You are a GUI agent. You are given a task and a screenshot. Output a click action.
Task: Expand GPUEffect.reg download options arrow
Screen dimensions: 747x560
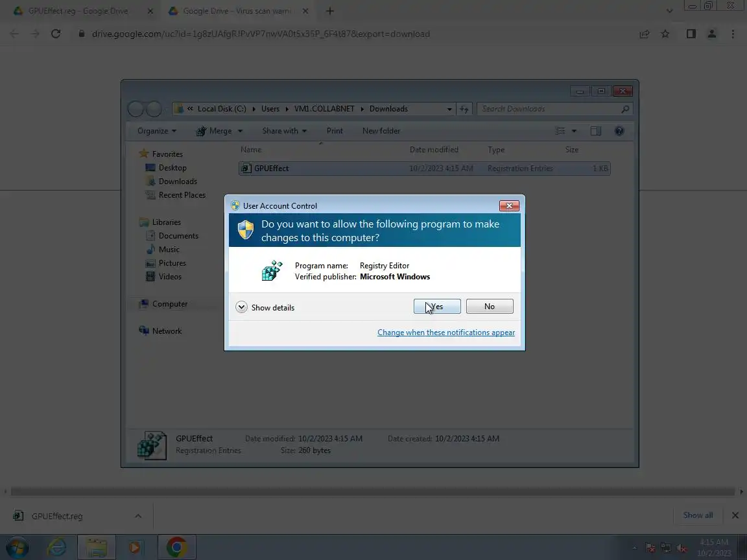pyautogui.click(x=137, y=516)
